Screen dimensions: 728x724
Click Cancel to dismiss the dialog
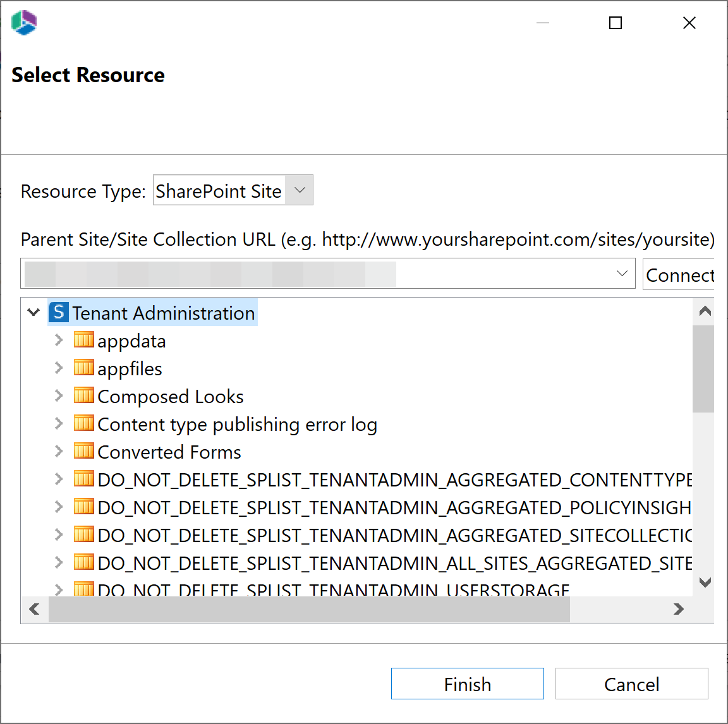point(631,684)
